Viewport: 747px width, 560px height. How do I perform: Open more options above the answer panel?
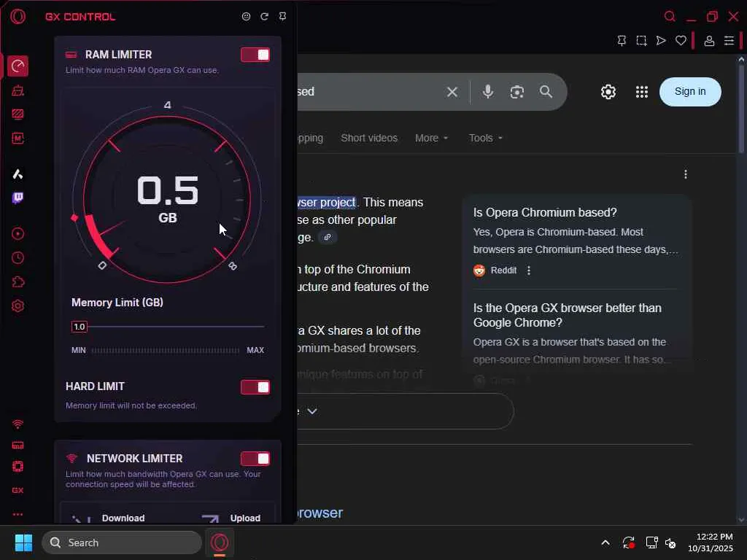(686, 175)
